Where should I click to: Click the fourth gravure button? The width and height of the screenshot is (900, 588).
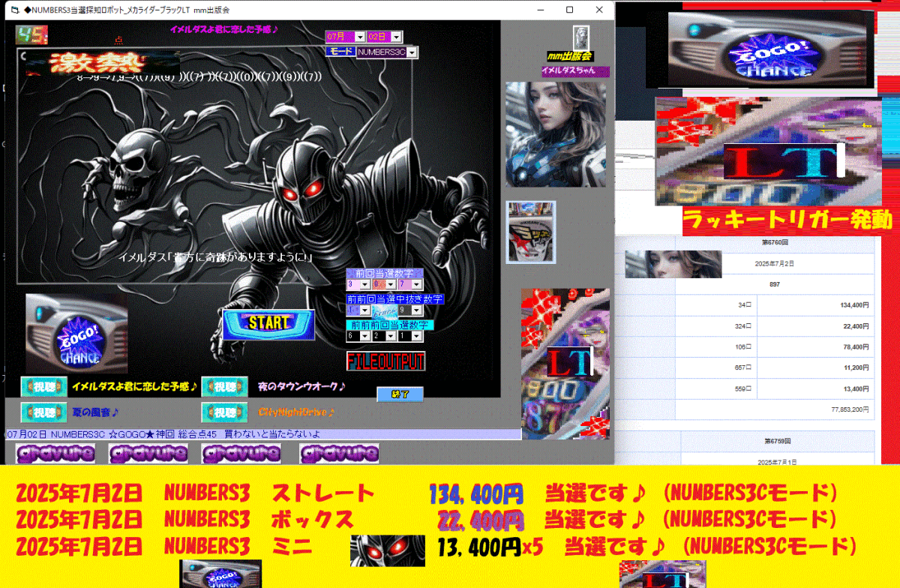click(x=339, y=454)
